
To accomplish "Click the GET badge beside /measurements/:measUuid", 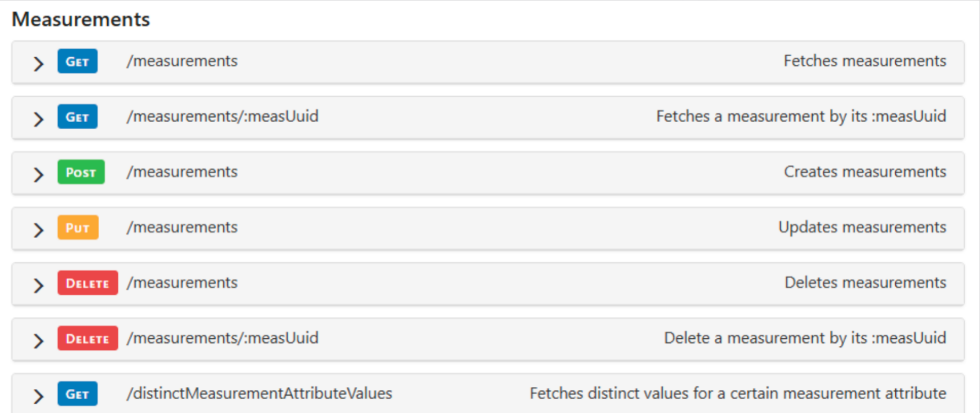I will [x=78, y=117].
